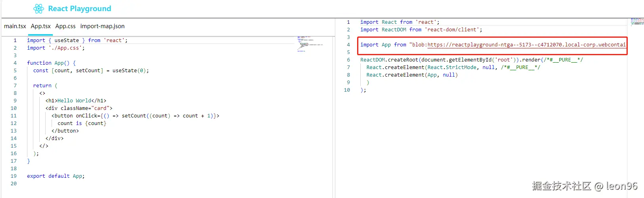
Task: Click line number 20 in left editor
Action: tap(13, 184)
